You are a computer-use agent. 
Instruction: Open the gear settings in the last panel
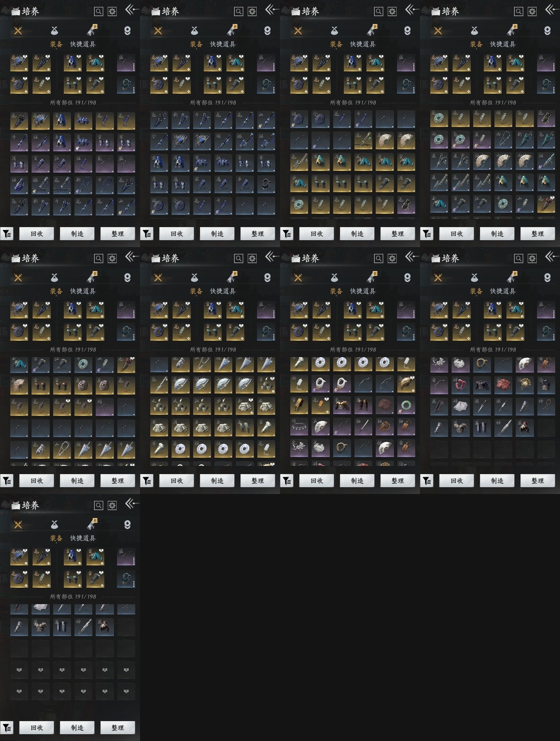pos(112,506)
